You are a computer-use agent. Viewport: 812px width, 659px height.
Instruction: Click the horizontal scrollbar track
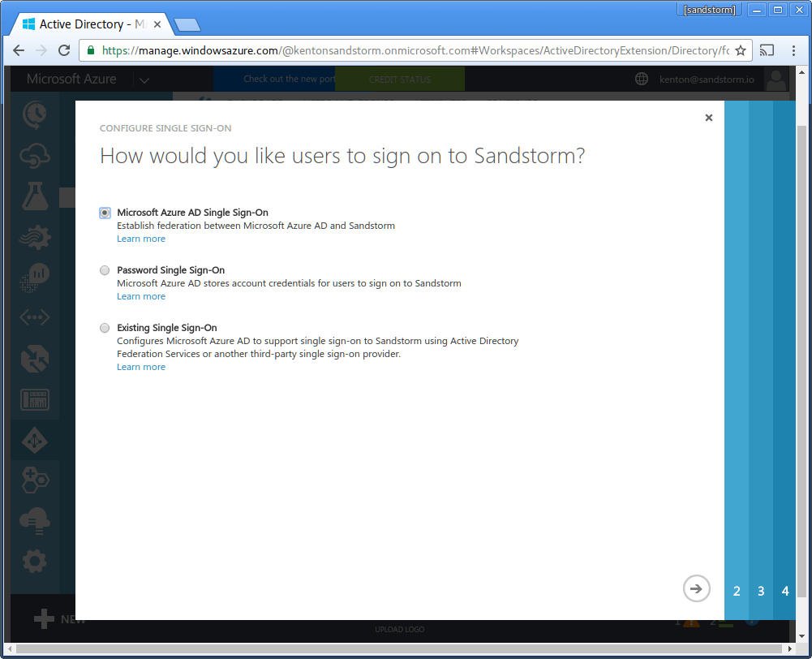tap(399, 648)
